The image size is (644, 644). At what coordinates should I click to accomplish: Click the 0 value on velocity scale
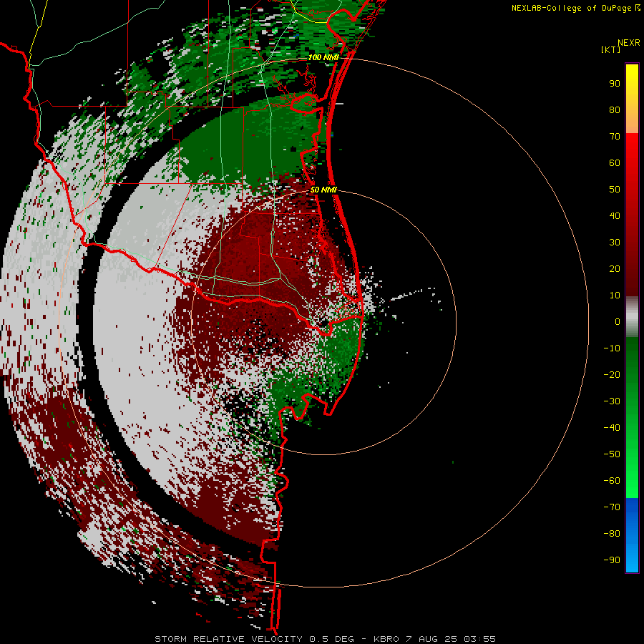click(618, 322)
